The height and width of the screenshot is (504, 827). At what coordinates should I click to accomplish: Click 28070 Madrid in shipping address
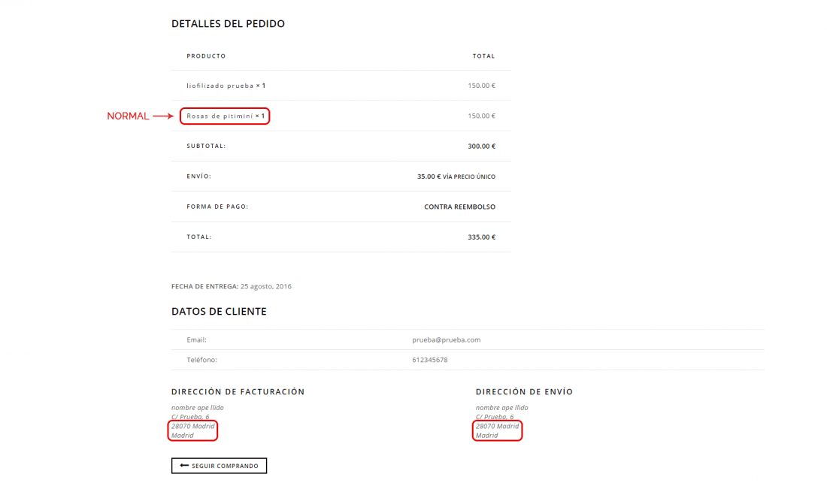[x=498, y=426]
